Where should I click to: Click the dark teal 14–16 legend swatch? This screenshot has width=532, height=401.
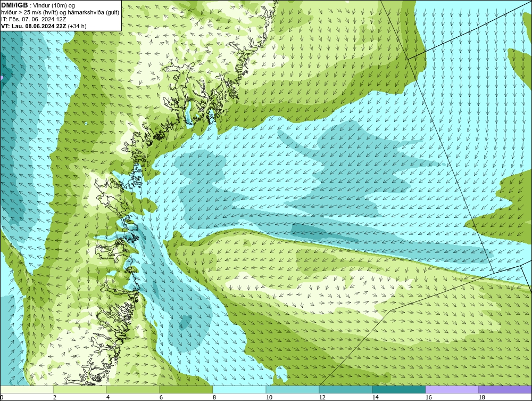tap(399, 389)
